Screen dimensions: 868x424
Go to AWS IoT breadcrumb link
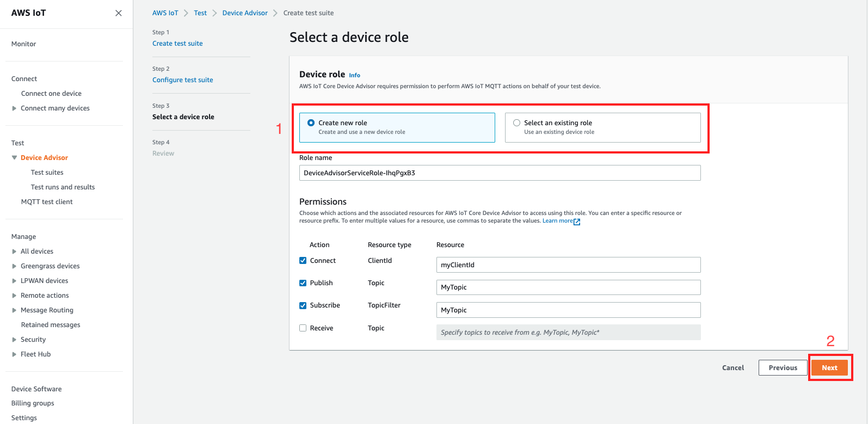[165, 13]
